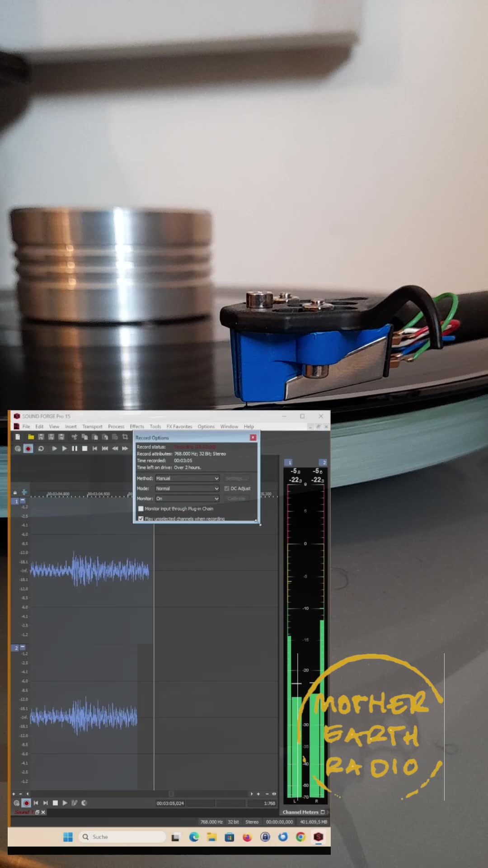Toggle the lock icon beside the time ruler
This screenshot has height=868, width=488.
(15, 492)
